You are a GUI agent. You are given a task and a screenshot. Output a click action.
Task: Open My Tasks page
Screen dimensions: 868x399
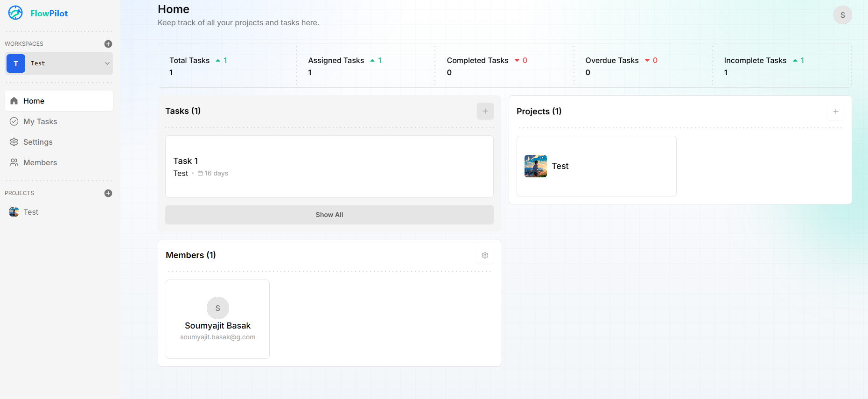click(40, 121)
